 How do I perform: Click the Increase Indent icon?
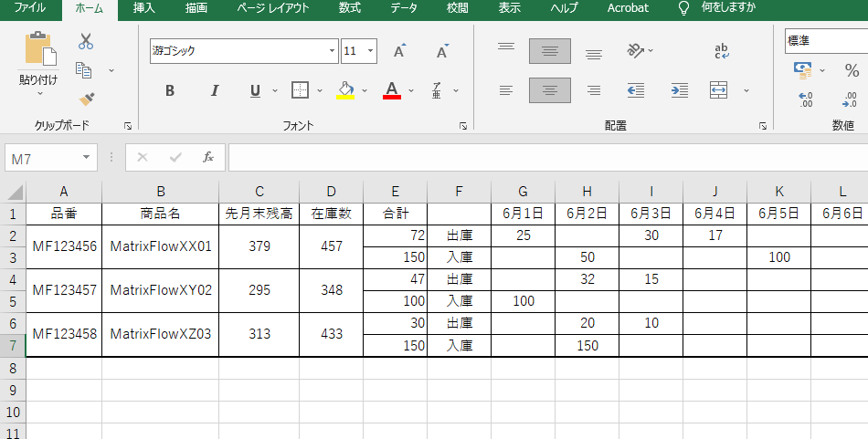coord(679,90)
